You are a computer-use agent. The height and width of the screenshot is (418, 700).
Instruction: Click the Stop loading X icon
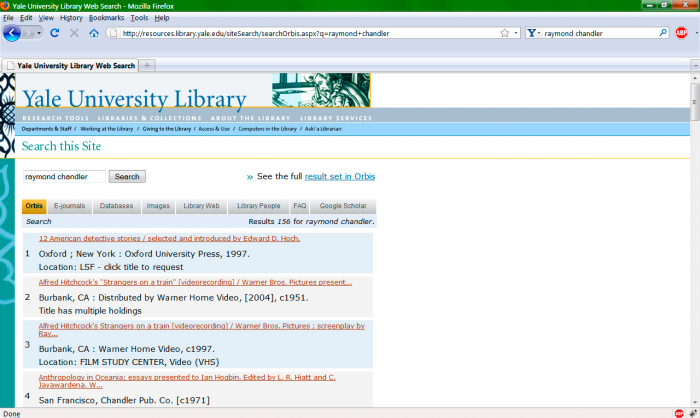(74, 33)
